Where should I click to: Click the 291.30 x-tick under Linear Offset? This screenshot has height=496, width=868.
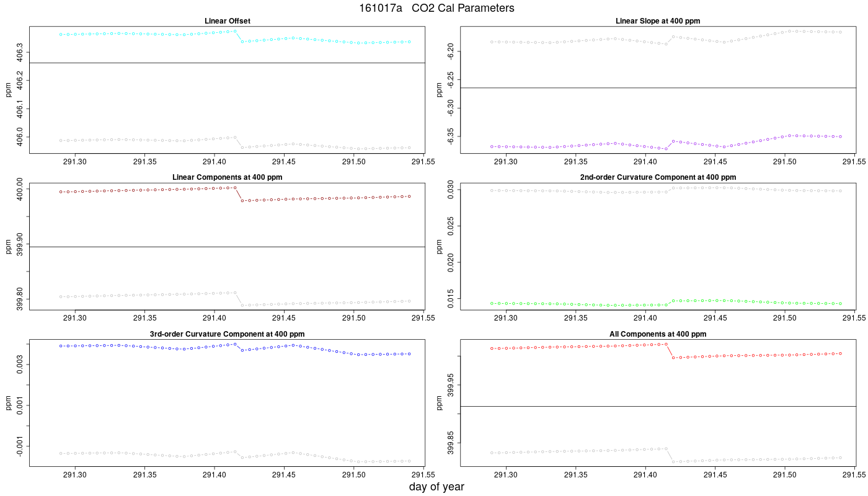click(75, 162)
